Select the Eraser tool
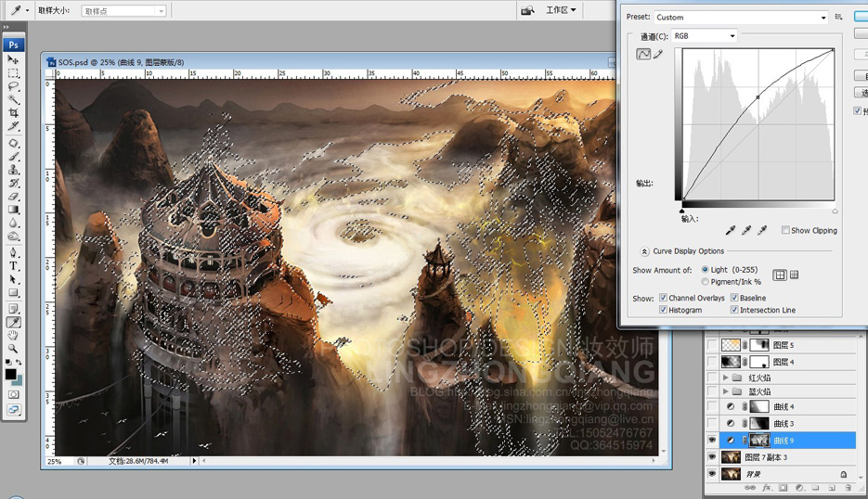868x499 pixels. pos(13,197)
